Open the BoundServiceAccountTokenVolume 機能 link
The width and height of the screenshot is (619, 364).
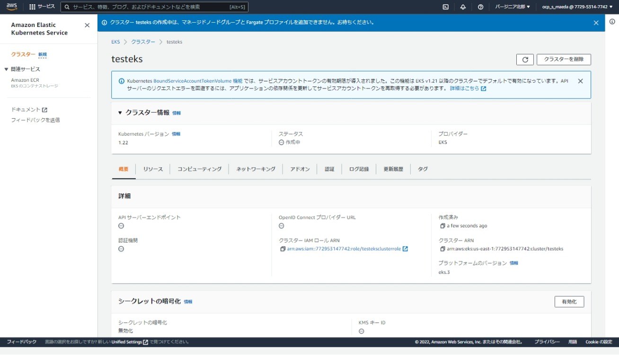click(198, 81)
